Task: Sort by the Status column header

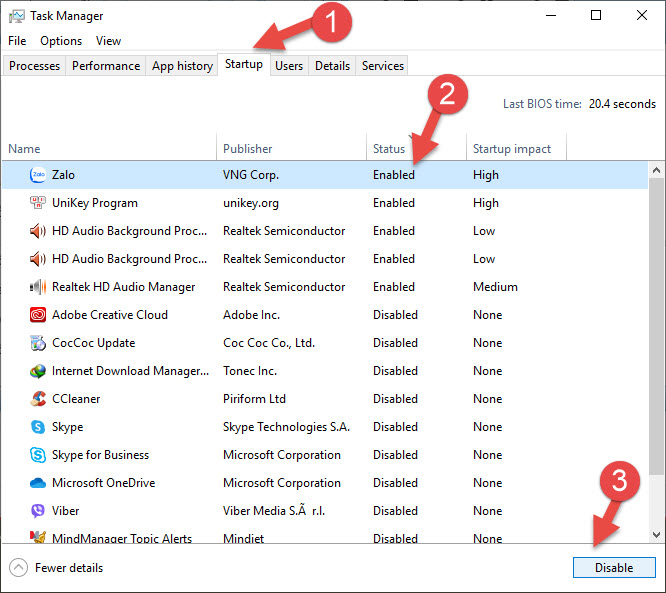Action: tap(416, 149)
